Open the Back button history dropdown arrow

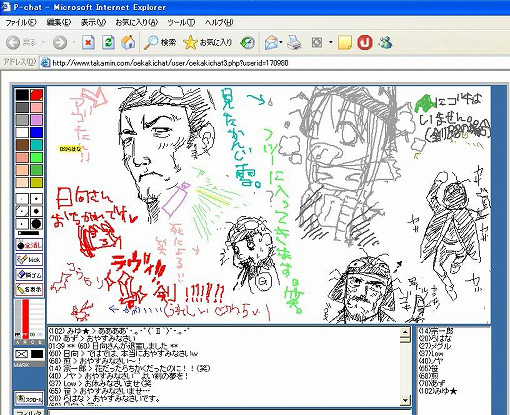point(43,43)
